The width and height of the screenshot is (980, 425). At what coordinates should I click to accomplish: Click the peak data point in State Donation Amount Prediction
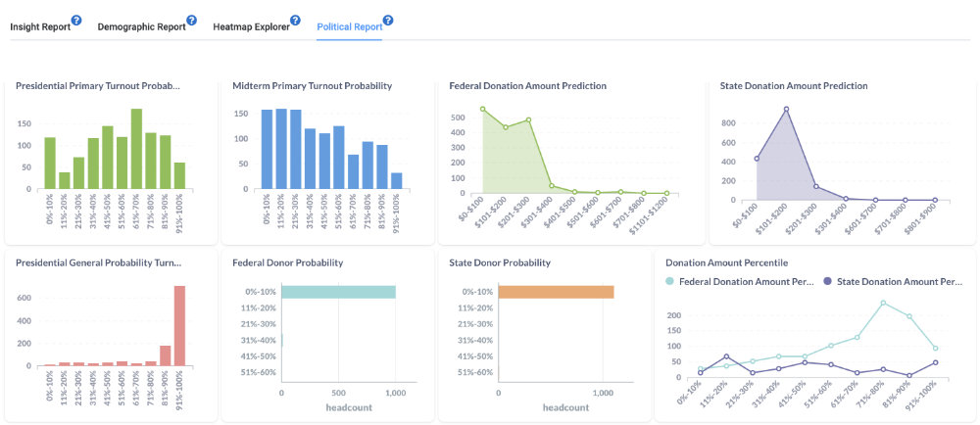tap(786, 109)
